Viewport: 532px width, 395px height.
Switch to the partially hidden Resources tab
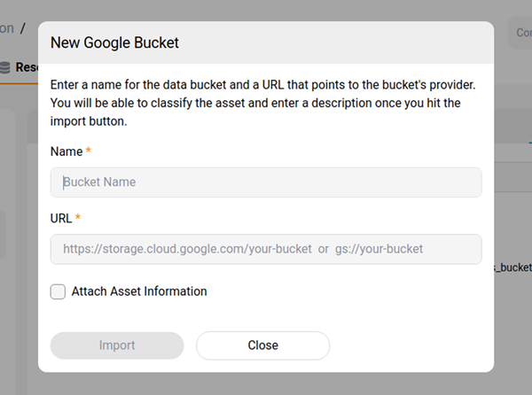[26, 66]
